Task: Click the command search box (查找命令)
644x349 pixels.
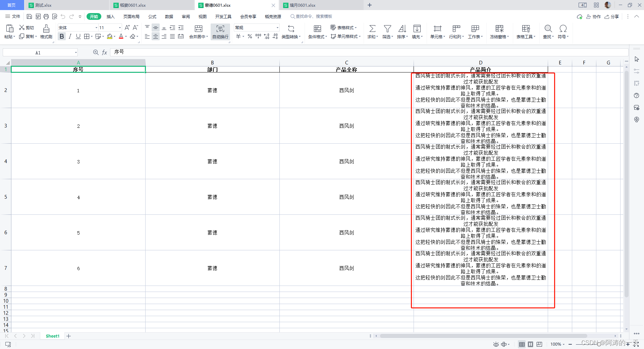Action: click(311, 16)
